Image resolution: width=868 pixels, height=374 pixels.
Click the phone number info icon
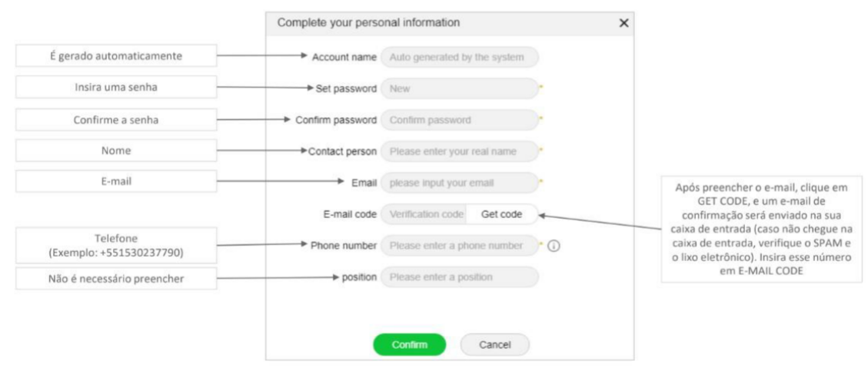pos(554,247)
